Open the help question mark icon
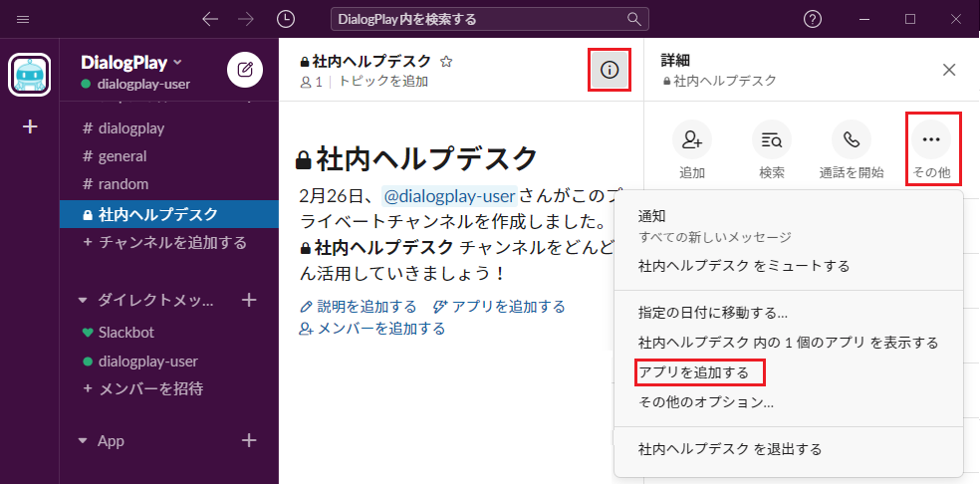The width and height of the screenshot is (980, 484). pos(812,19)
